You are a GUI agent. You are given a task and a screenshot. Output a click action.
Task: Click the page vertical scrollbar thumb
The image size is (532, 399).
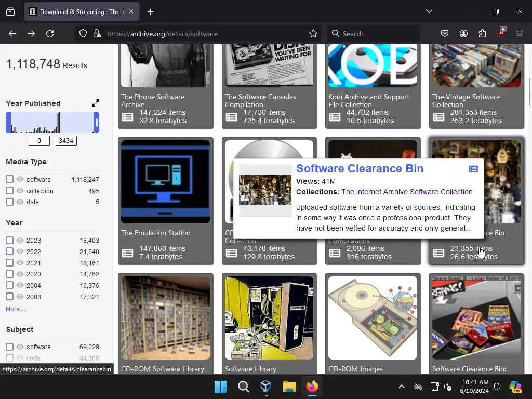pos(529,91)
